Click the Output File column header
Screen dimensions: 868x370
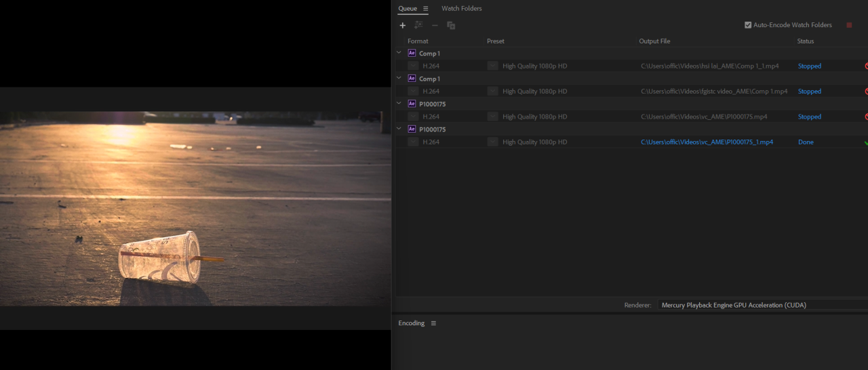[x=654, y=41]
